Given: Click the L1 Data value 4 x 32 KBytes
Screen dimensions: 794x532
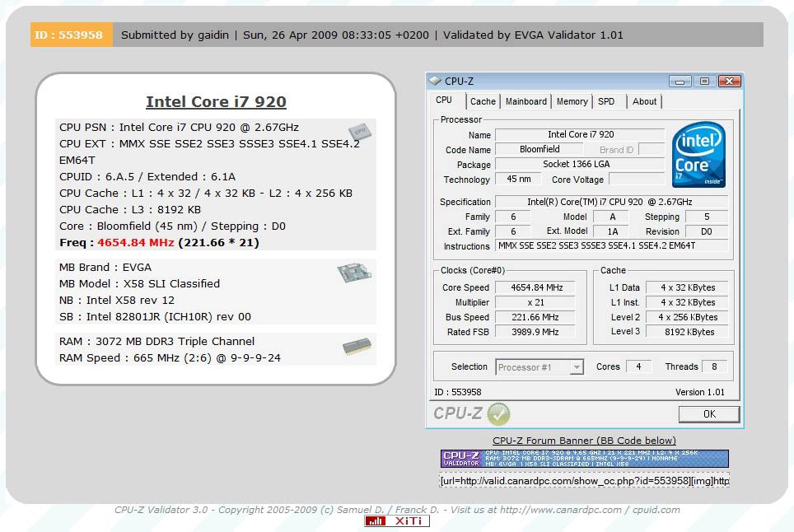Looking at the screenshot, I should click(688, 287).
